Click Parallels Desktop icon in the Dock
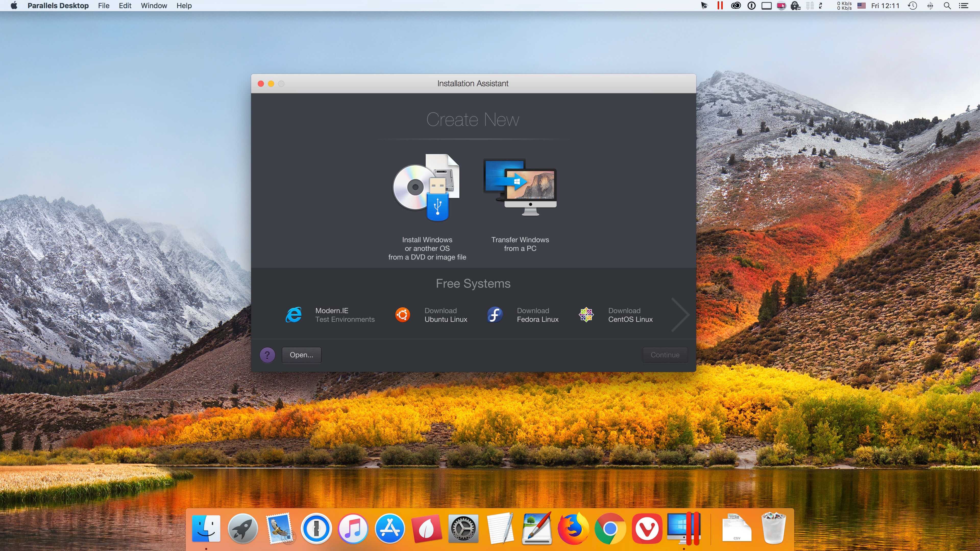This screenshot has height=551, width=980. pyautogui.click(x=684, y=529)
